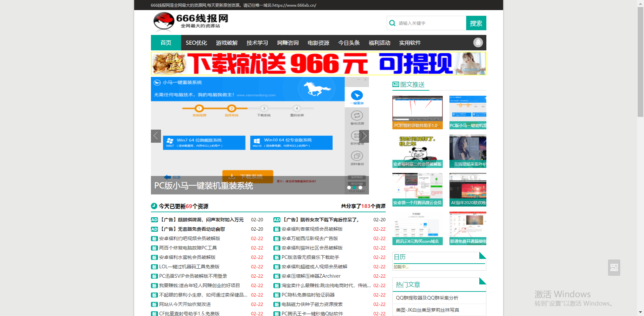Screen dimensions: 644x316
Task: Click the floating QR code icon on the right
Action: click(614, 267)
